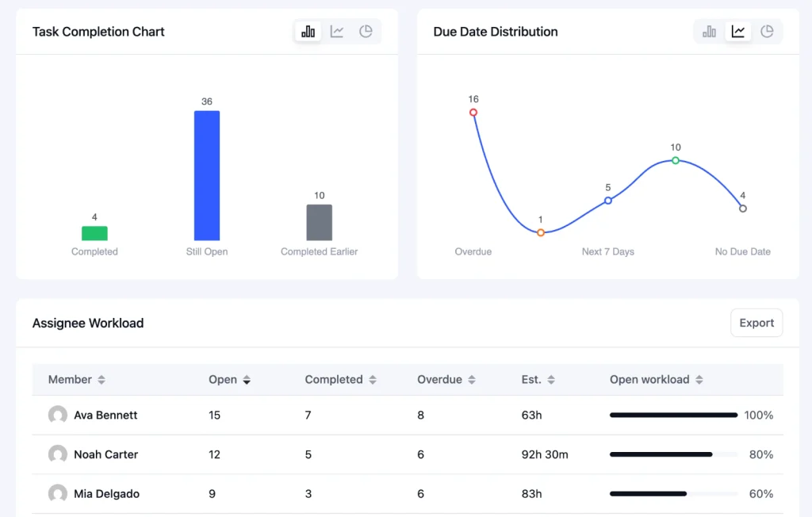Click Ava Bennett's overdue count 8
Screen dimensions: 812x517
420,415
